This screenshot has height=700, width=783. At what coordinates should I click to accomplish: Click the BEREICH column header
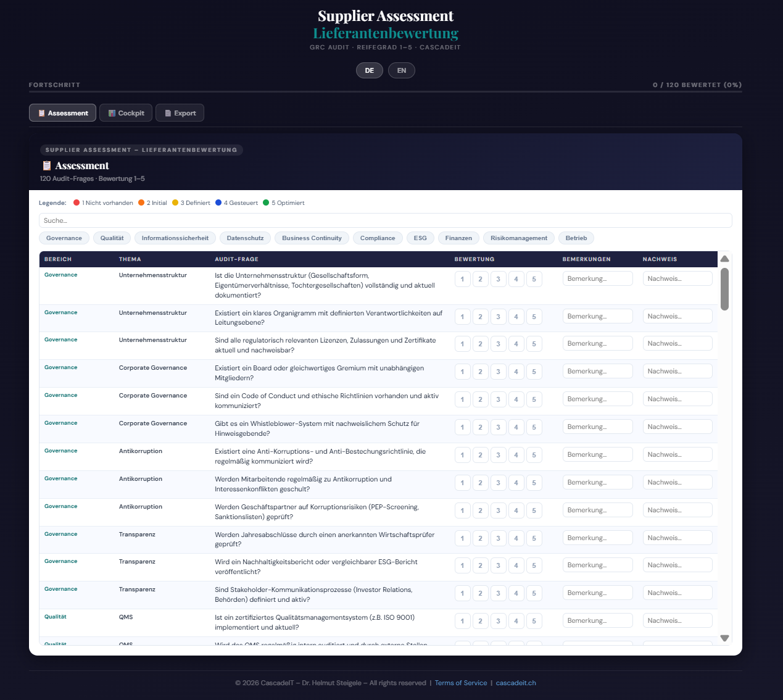58,259
